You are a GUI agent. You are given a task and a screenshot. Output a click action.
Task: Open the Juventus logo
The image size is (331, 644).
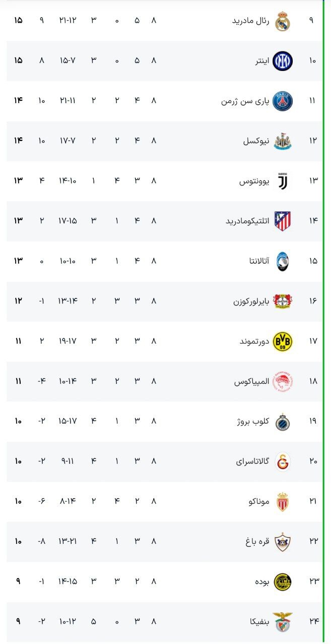(283, 181)
